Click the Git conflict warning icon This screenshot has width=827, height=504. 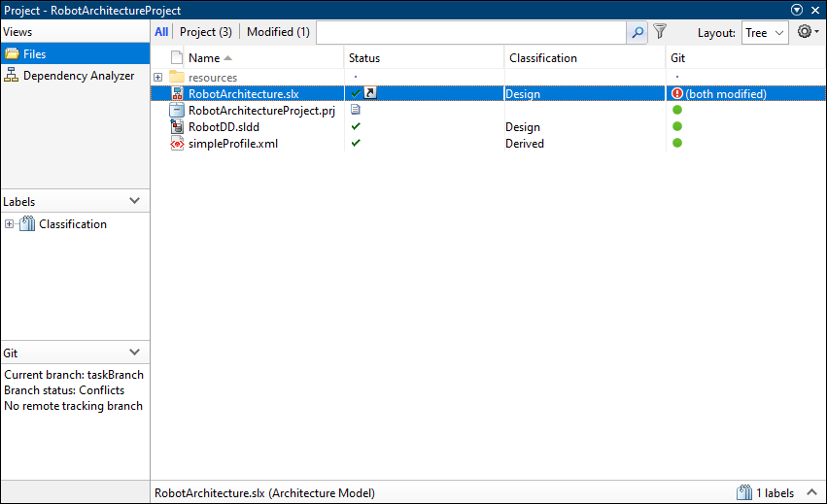tap(677, 94)
